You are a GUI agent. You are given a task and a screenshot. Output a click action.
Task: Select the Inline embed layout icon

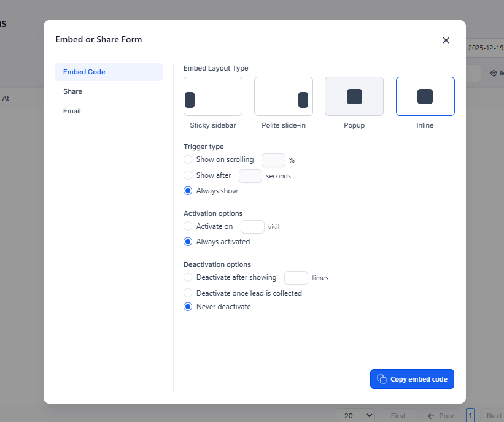pos(425,96)
